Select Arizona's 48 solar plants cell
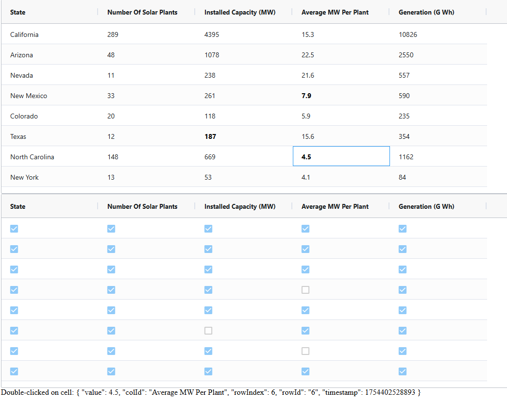The image size is (507, 420). (x=111, y=55)
